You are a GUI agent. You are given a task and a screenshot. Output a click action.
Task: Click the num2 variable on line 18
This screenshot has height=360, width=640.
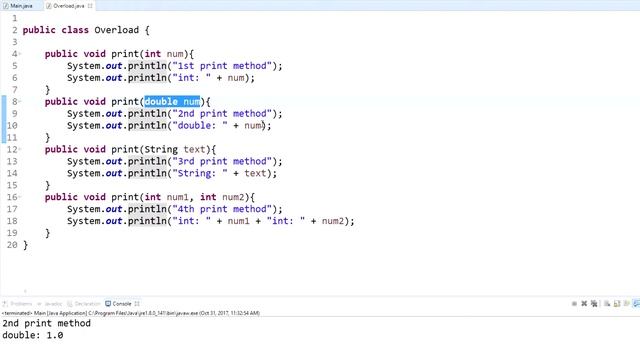click(x=333, y=221)
